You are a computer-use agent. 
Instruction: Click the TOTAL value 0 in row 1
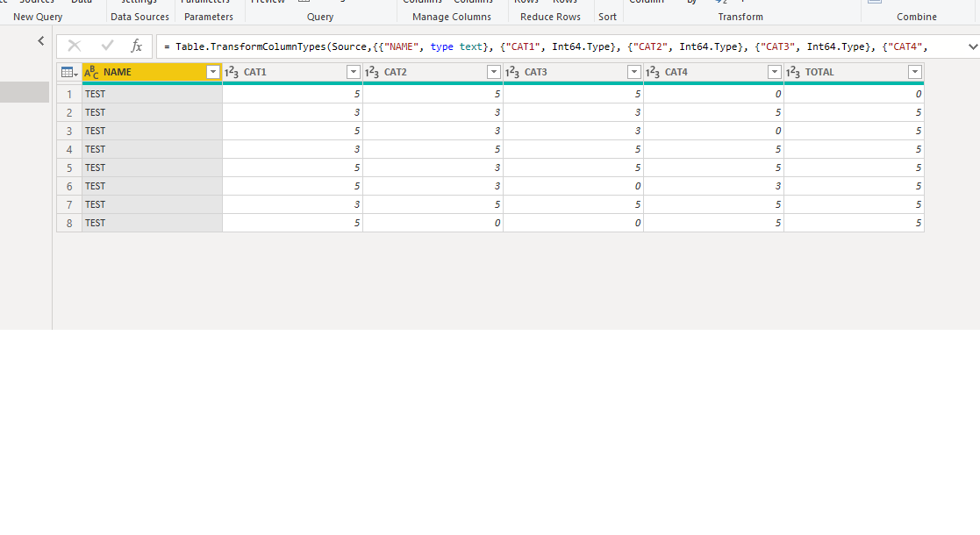click(x=854, y=95)
